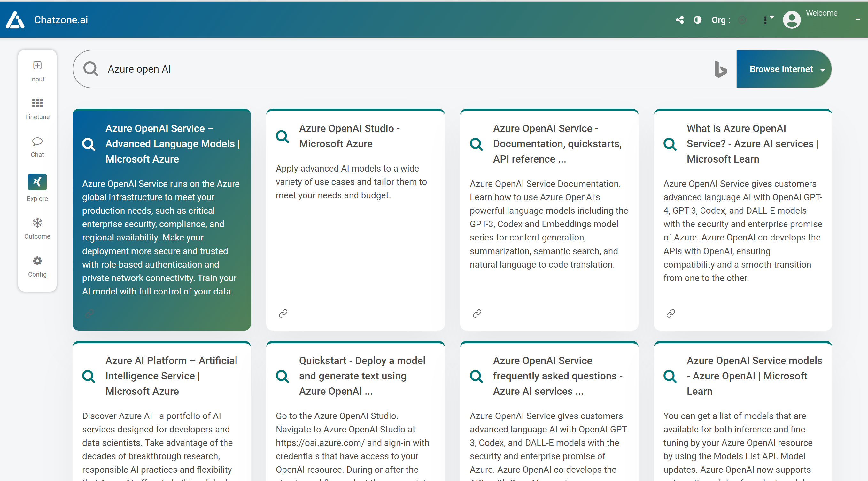Click search icon on Azure OpenAI Studio card
The height and width of the screenshot is (481, 868).
[x=283, y=136]
